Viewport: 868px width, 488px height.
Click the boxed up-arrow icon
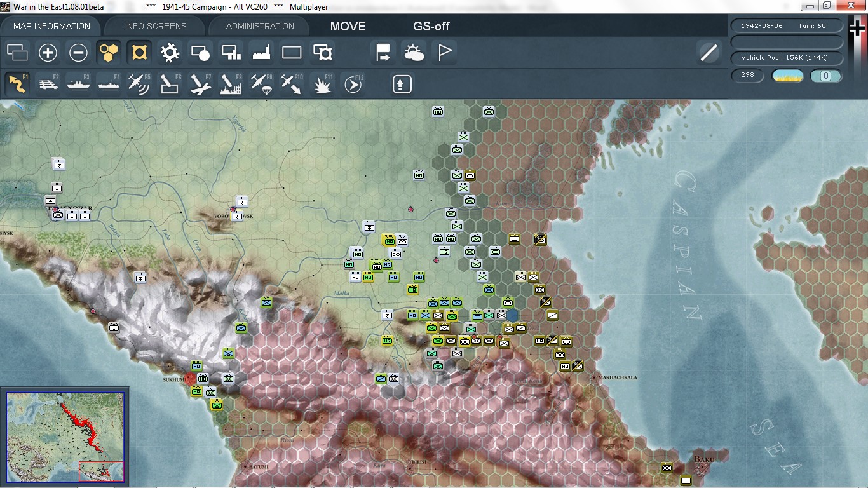(x=402, y=84)
